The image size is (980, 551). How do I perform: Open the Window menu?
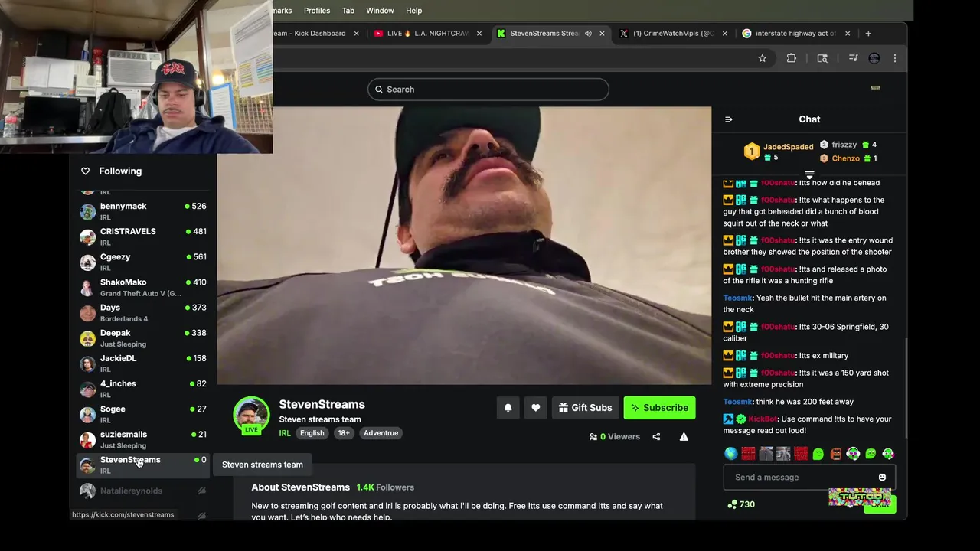[380, 11]
